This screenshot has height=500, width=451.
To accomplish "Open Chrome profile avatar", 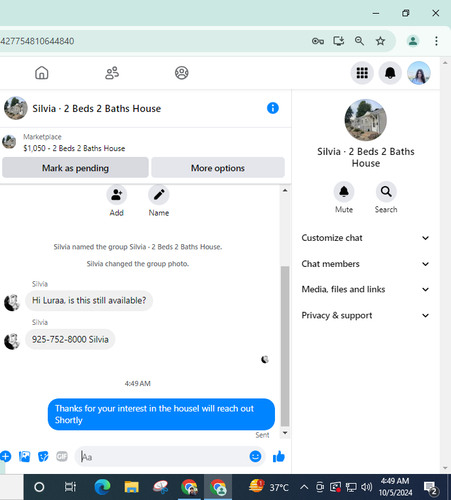I will 413,41.
